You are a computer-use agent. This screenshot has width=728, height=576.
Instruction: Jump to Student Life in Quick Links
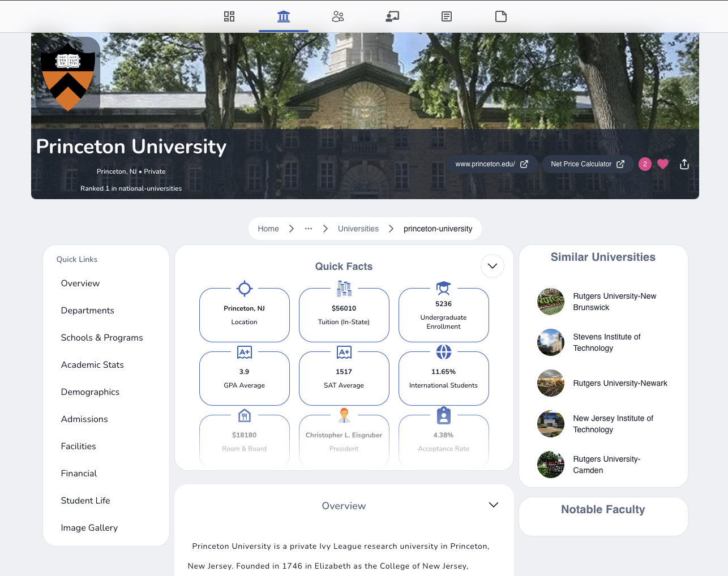click(x=85, y=501)
